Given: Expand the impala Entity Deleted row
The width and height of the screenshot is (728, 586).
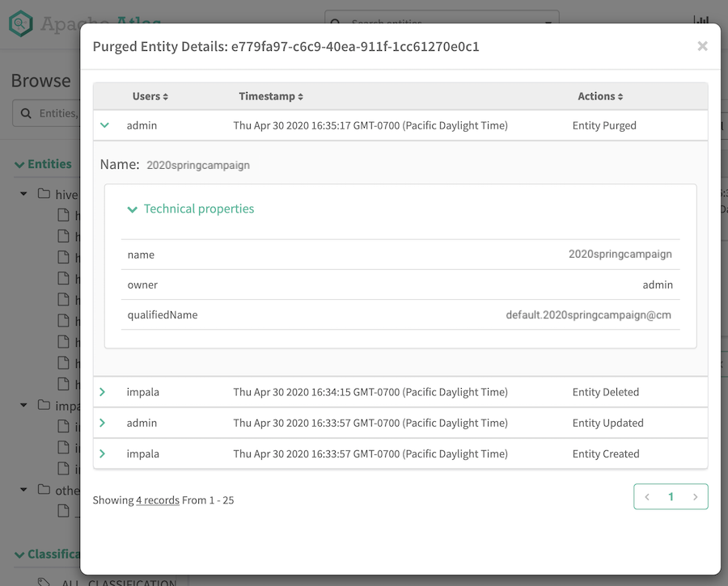Looking at the screenshot, I should click(103, 392).
